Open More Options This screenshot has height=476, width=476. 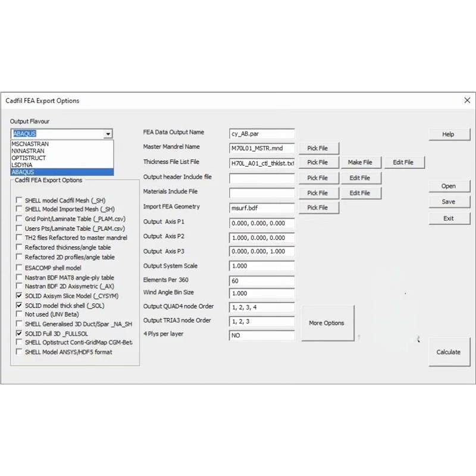coord(328,323)
